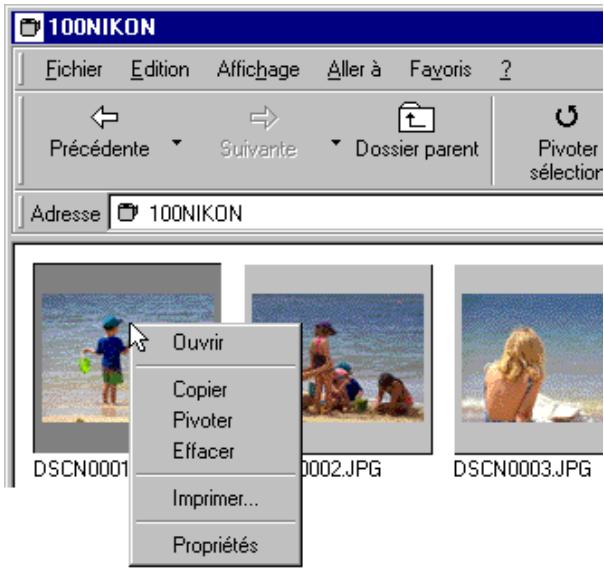Click the Précédente button label

(x=100, y=149)
